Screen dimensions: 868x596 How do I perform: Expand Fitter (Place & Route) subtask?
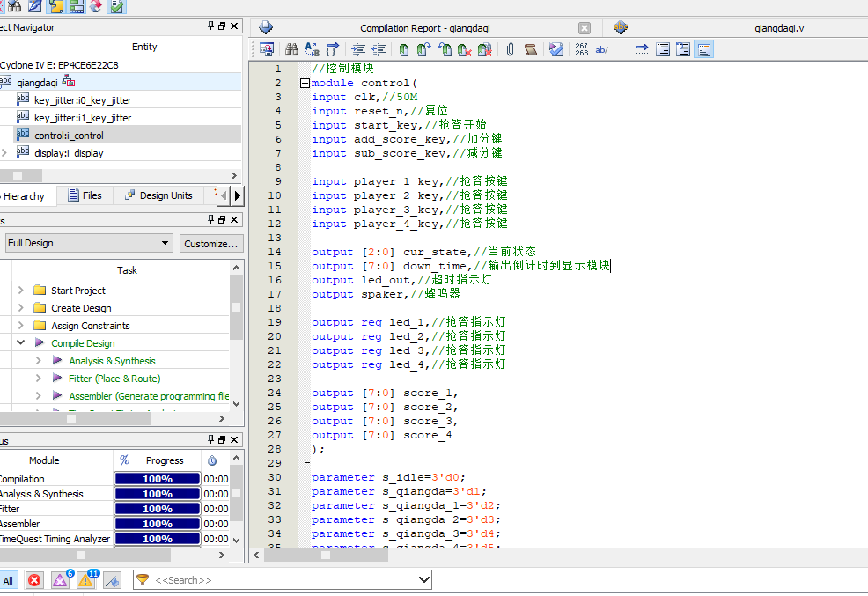39,378
